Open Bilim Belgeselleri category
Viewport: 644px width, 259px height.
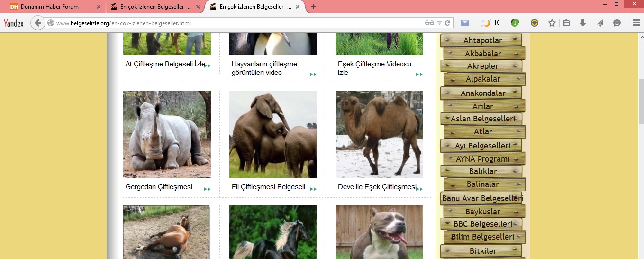point(484,237)
